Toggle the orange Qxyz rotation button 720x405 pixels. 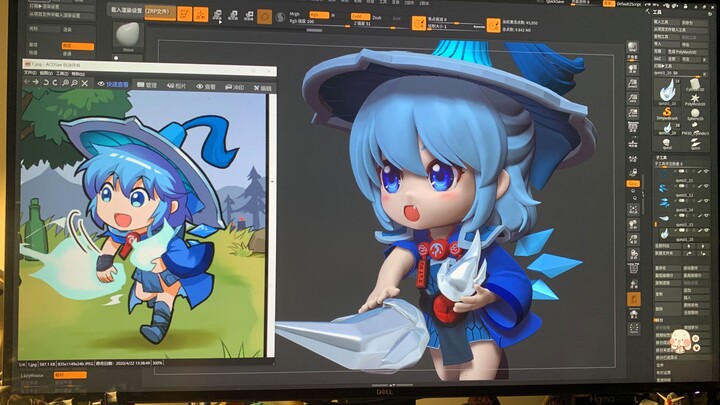point(633,184)
